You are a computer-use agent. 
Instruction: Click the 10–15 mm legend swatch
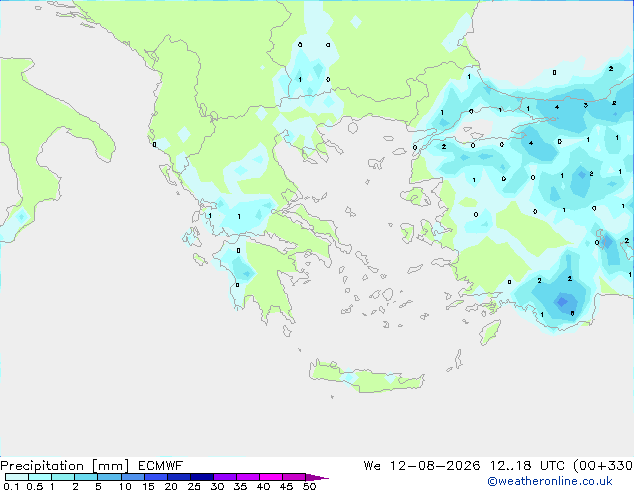(x=132, y=477)
